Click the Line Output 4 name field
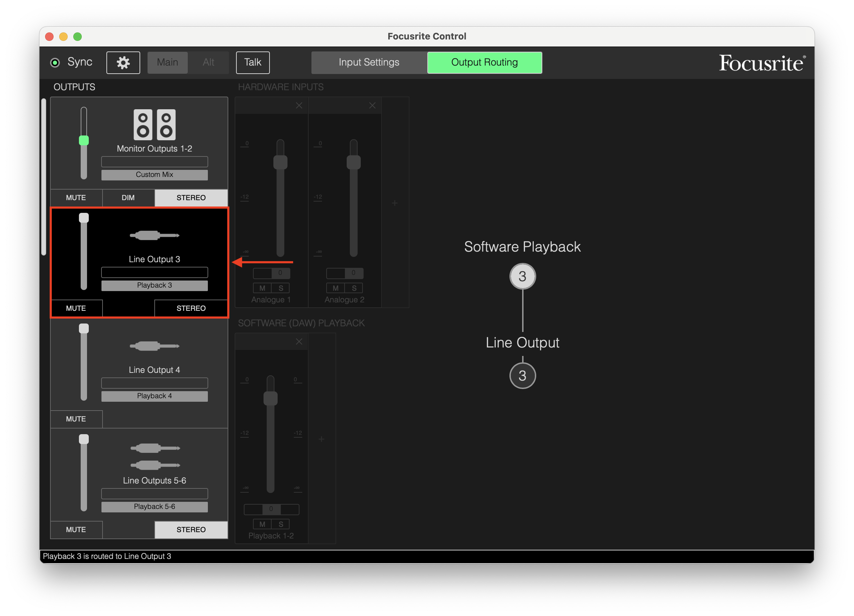 click(x=154, y=383)
